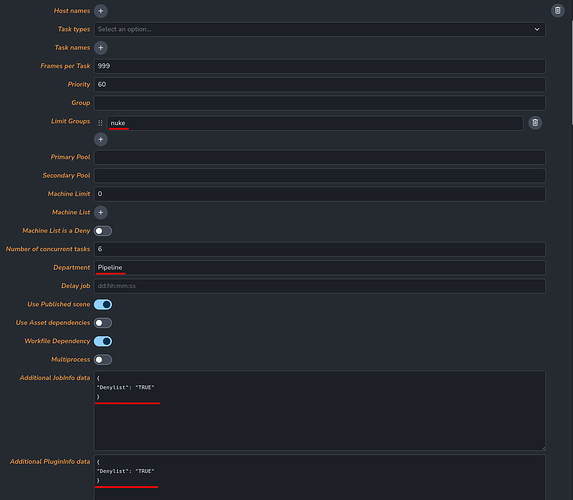Viewport: 573px width, 500px height.
Task: Click the Task types chevron arrow
Action: tap(537, 29)
